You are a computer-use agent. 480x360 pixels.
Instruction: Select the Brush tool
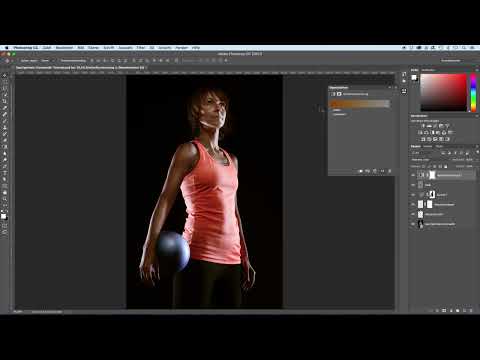(5, 121)
